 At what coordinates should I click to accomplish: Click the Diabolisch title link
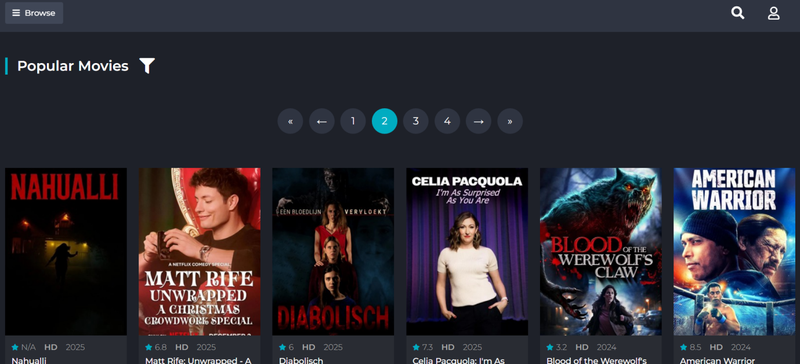pyautogui.click(x=301, y=360)
